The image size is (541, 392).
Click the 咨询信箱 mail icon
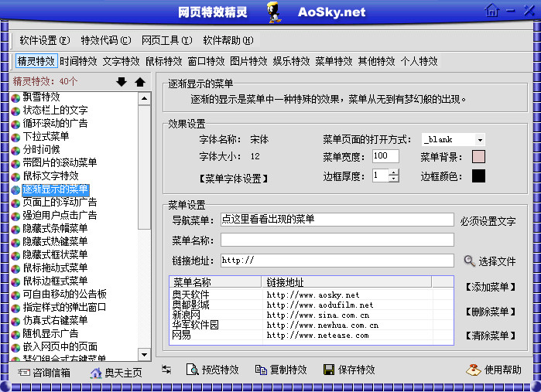tap(23, 373)
